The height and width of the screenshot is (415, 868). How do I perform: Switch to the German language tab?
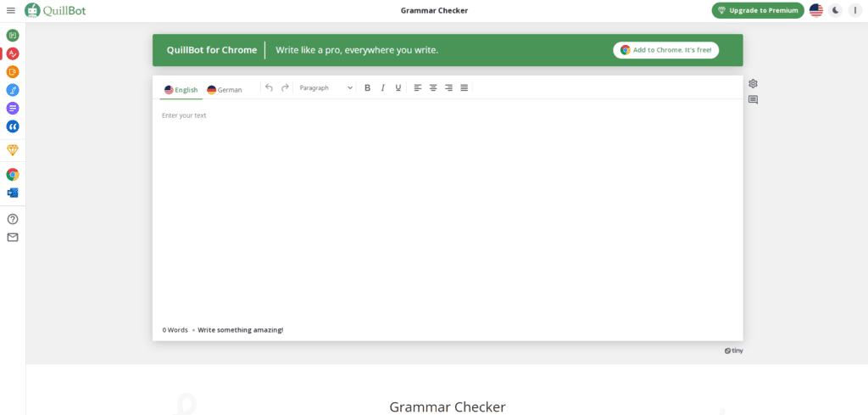pos(224,90)
